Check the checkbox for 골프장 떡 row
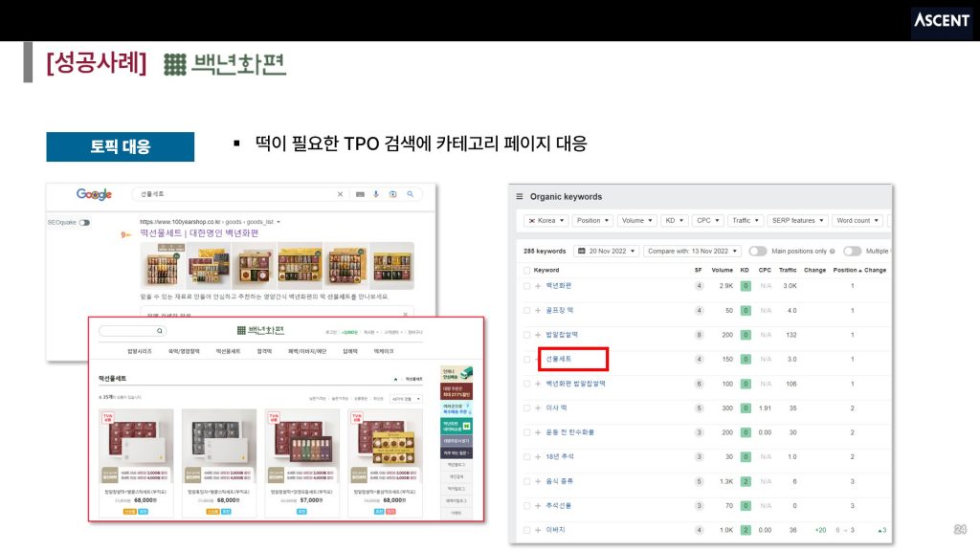The height and width of the screenshot is (551, 980). tap(527, 311)
